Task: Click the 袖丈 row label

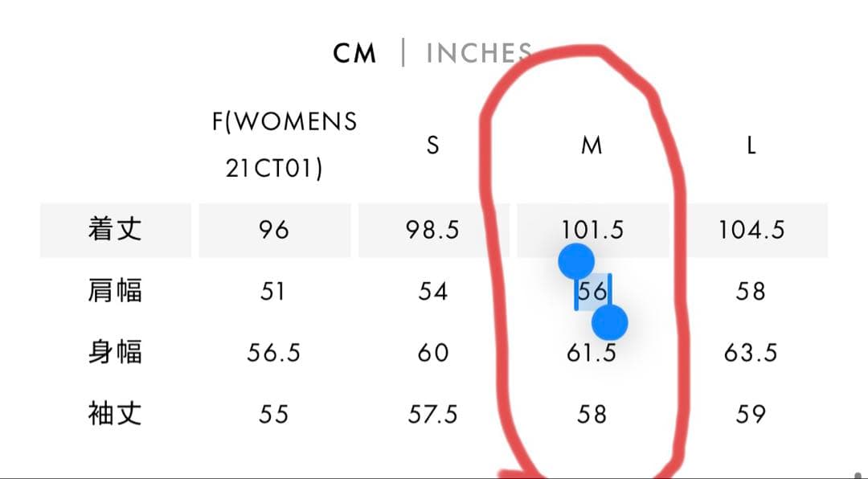Action: (115, 414)
